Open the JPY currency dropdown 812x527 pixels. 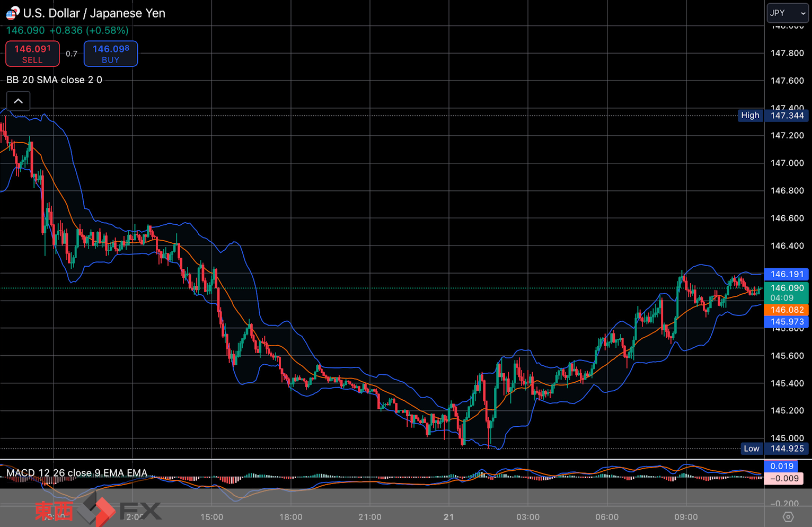tap(788, 13)
